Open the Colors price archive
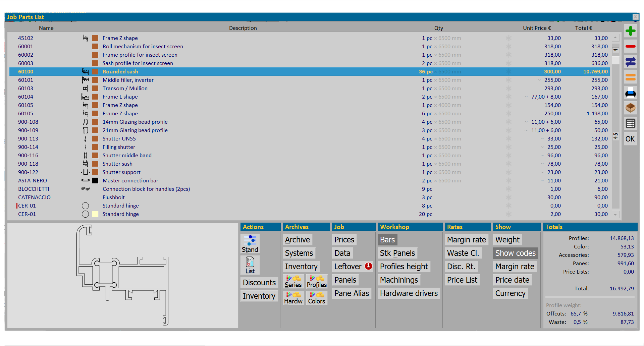The image size is (644, 346). 316,298
